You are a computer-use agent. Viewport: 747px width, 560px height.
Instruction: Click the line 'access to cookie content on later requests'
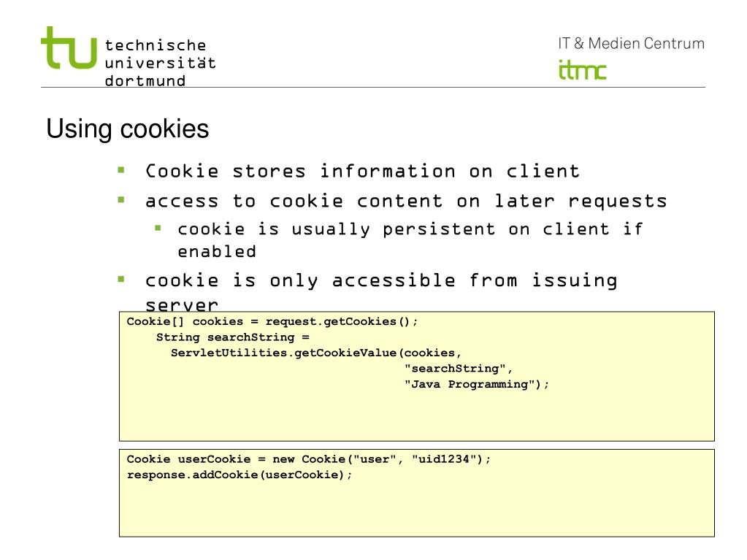(x=407, y=201)
